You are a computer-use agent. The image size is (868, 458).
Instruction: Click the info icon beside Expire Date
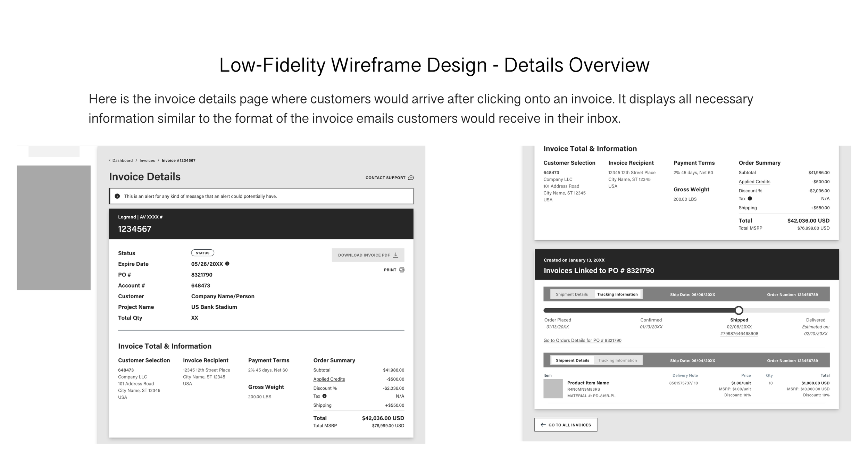pyautogui.click(x=227, y=264)
